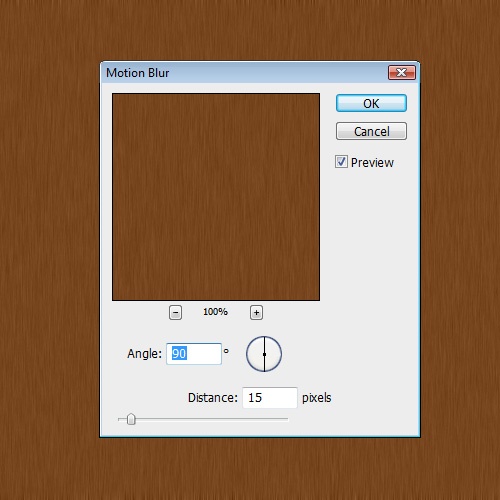Click the 100% zoom level label
Image resolution: width=500 pixels, height=500 pixels.
[215, 312]
